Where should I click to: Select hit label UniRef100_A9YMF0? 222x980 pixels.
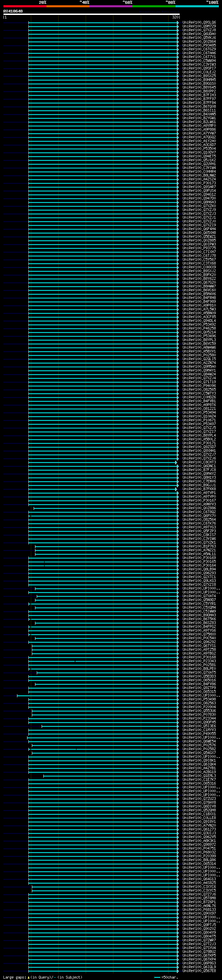[x=199, y=125]
